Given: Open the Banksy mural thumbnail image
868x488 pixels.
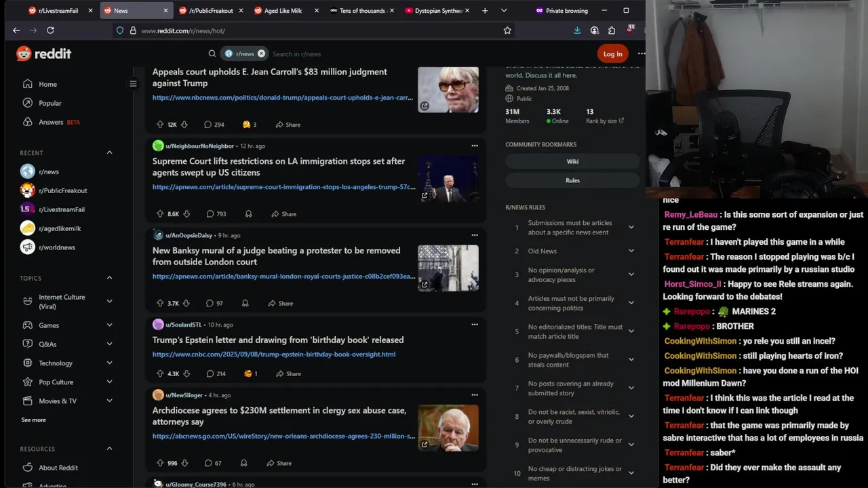Looking at the screenshot, I should (x=448, y=268).
